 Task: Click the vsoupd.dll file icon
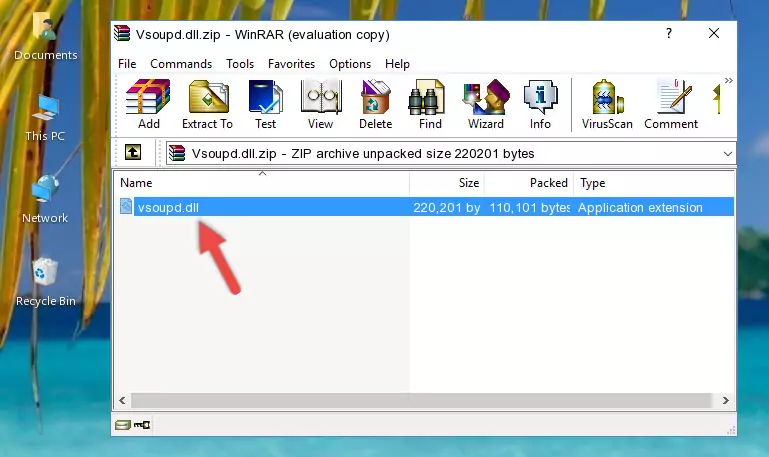pos(126,206)
